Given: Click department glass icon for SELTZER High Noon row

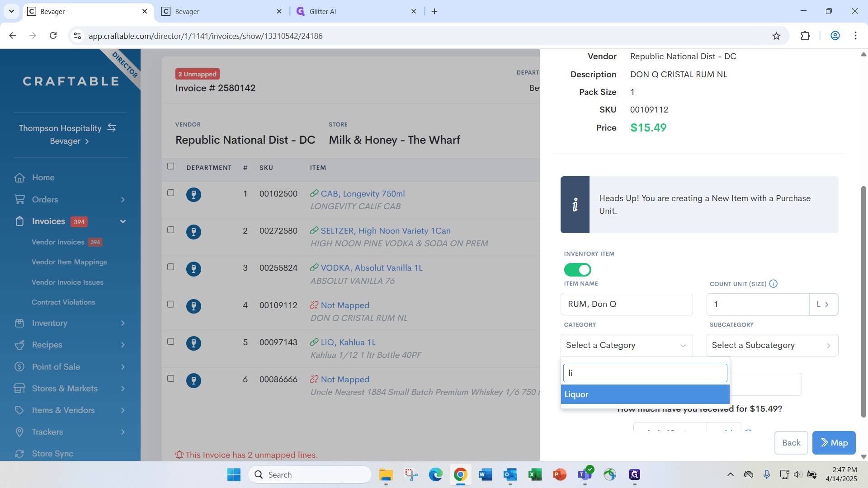Looking at the screenshot, I should (193, 232).
